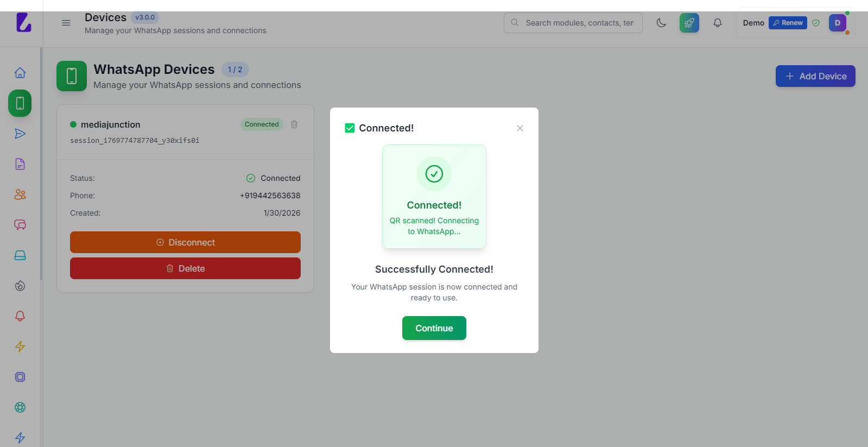Close the Connected dialog with X
This screenshot has height=447, width=868.
(520, 128)
